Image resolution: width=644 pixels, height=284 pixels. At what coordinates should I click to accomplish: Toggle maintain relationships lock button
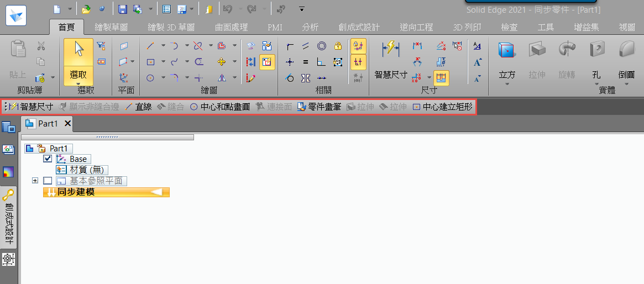358,46
